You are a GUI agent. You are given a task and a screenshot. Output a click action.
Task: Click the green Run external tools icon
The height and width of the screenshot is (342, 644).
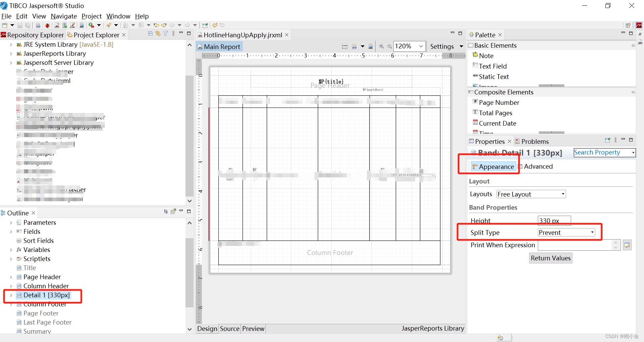(x=91, y=25)
